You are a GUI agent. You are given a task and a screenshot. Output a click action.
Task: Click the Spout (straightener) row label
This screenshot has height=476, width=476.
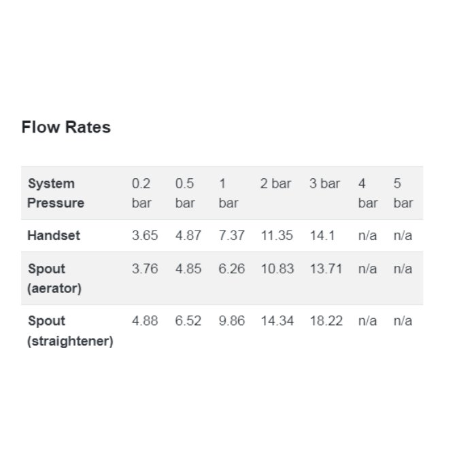(x=70, y=330)
